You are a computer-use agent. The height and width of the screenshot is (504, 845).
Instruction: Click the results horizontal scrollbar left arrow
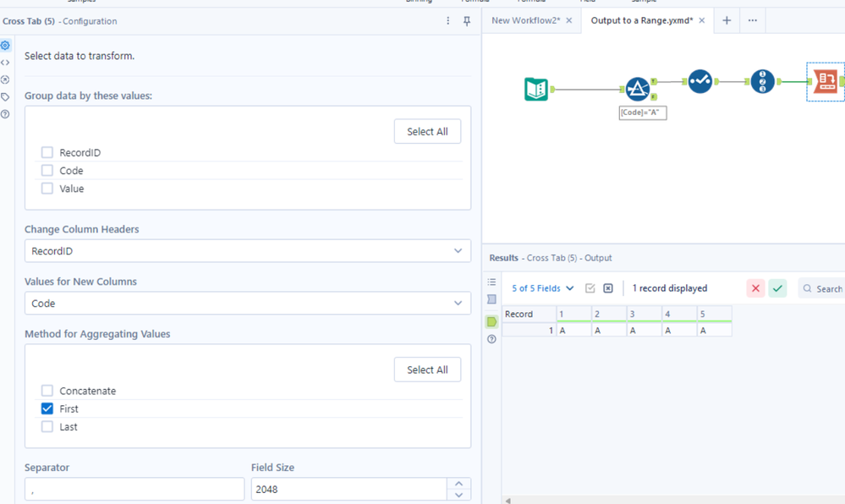[x=508, y=501]
